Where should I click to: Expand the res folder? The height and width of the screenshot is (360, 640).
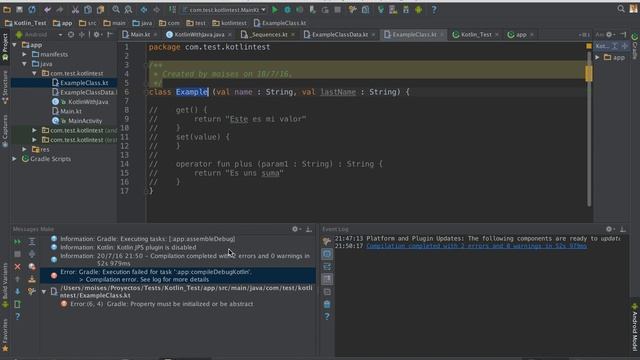click(24, 149)
